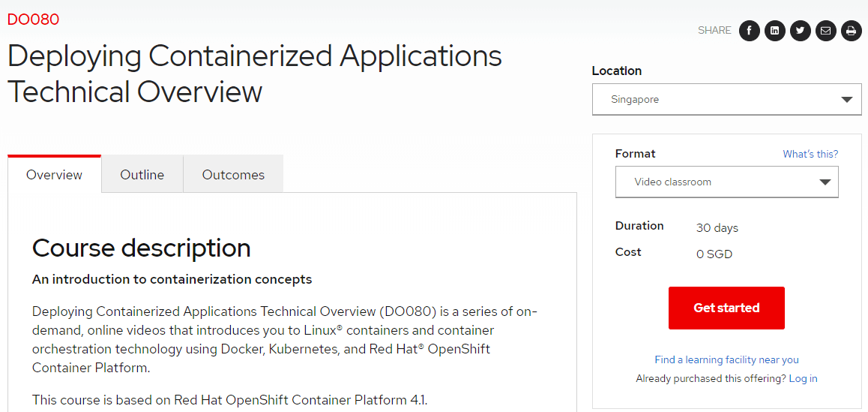Image resolution: width=868 pixels, height=412 pixels.
Task: Click the introduction to containerization concepts subheading
Action: [x=172, y=279]
